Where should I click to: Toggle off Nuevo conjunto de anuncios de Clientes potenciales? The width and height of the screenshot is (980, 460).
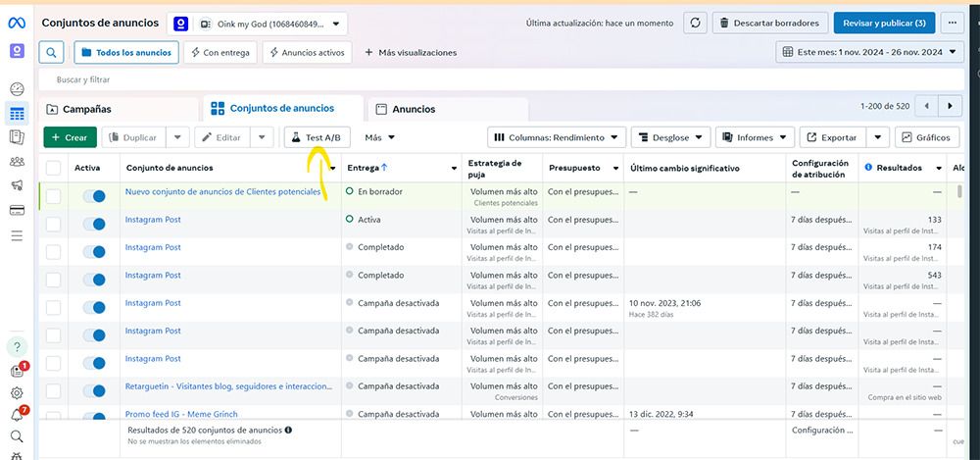[94, 196]
